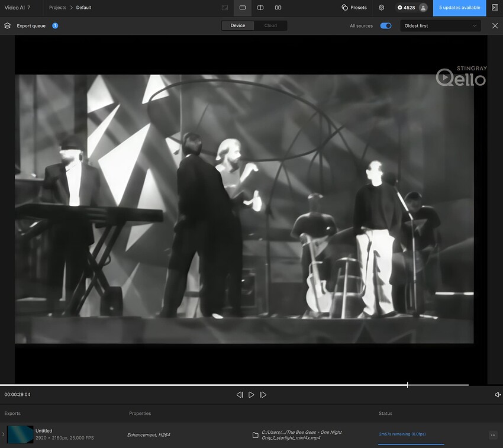Toggle the right side panel icon
The image size is (503, 448).
pos(495,8)
